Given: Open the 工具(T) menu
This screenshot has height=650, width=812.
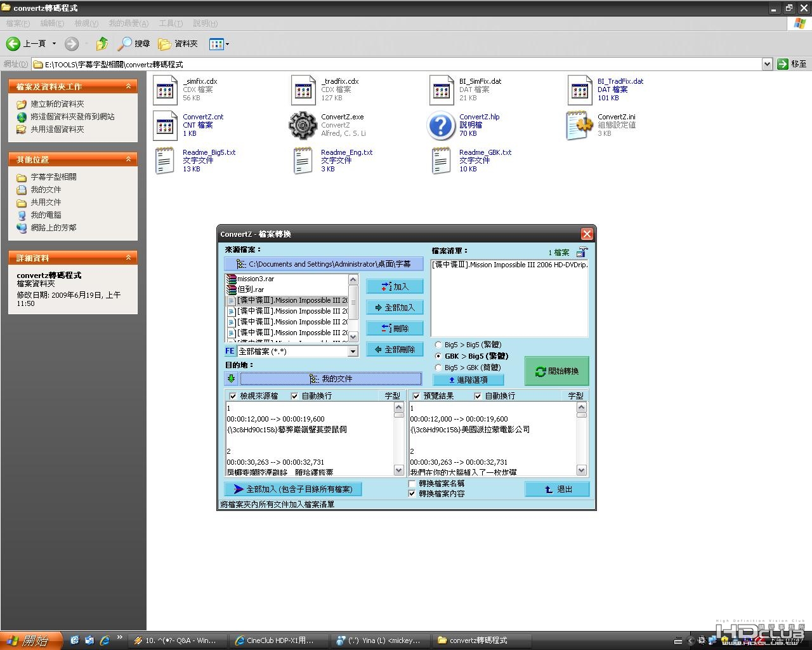Looking at the screenshot, I should [170, 23].
